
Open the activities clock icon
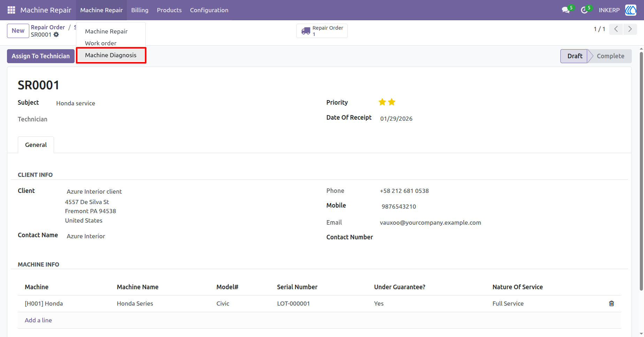coord(584,10)
